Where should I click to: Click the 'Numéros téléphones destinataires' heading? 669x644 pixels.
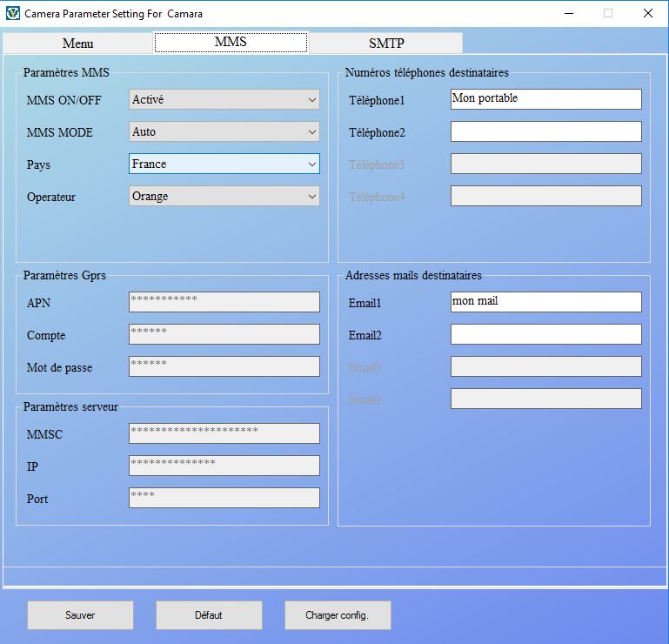pos(426,72)
